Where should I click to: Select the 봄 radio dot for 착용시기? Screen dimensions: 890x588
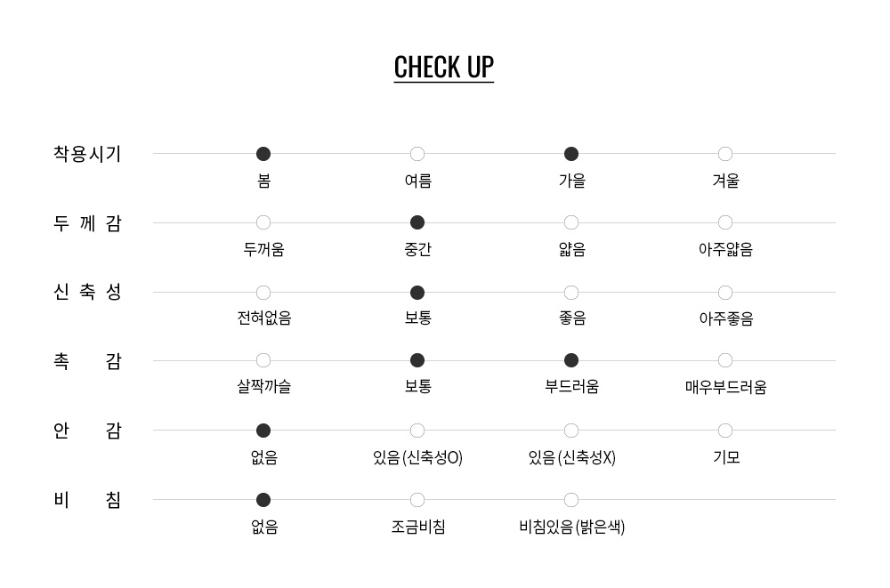pyautogui.click(x=263, y=154)
